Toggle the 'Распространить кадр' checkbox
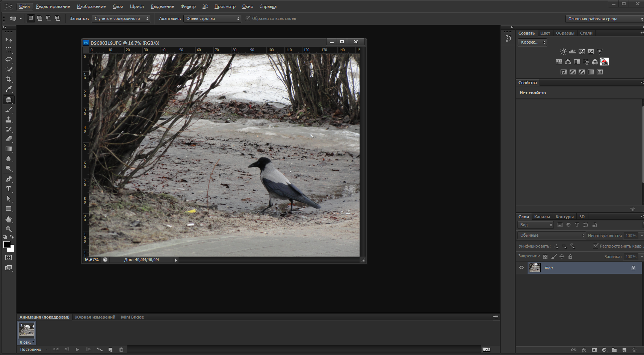The width and height of the screenshot is (644, 355). 596,246
